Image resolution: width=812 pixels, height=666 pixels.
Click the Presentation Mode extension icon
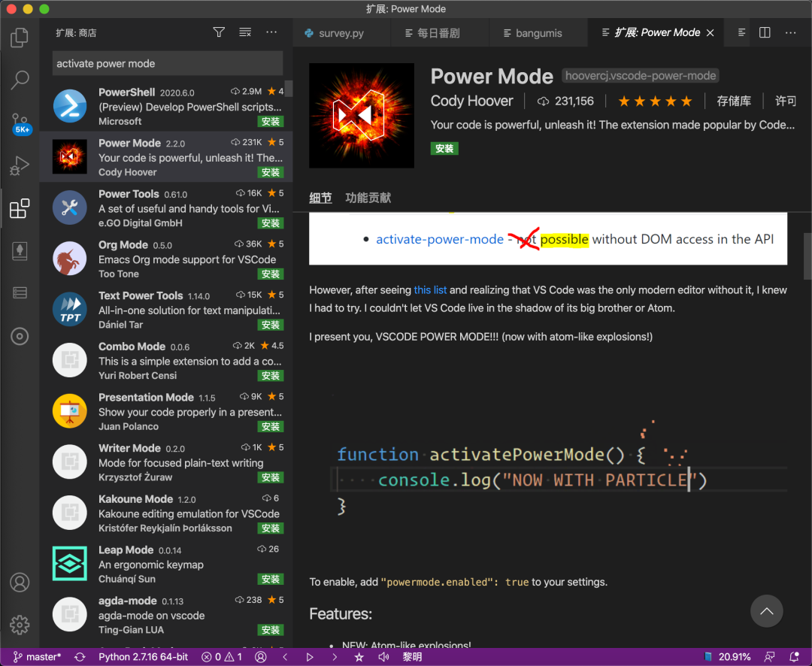click(x=69, y=411)
